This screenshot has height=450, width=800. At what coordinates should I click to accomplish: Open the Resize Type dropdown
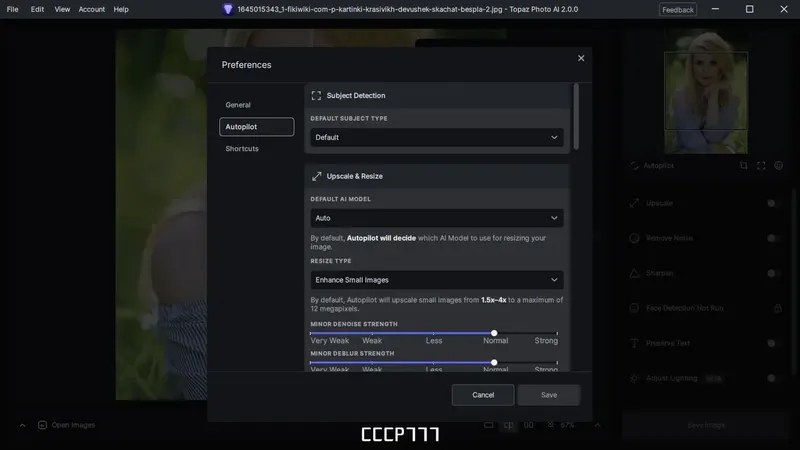click(437, 280)
